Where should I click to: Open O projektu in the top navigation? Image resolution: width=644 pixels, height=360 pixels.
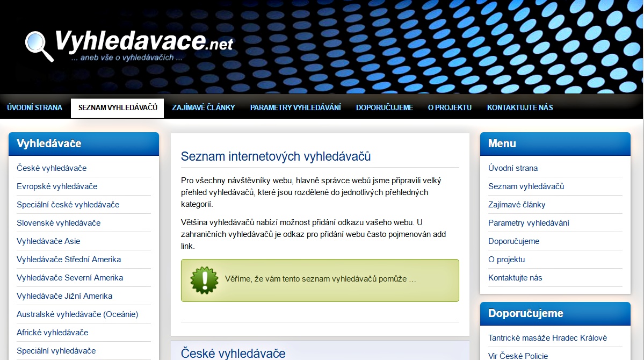point(450,107)
